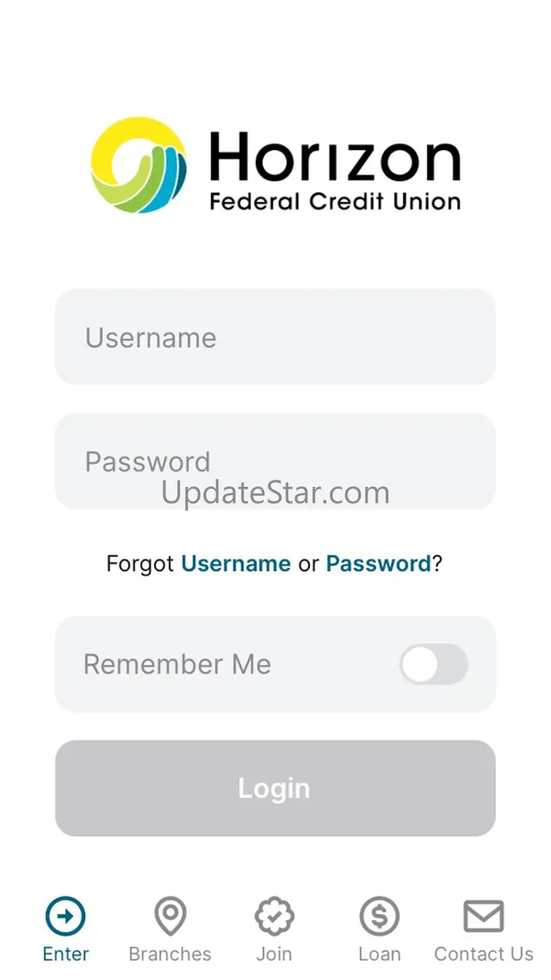Click the UpdateStar.com watermark text
The image size is (551, 980).
(x=275, y=492)
